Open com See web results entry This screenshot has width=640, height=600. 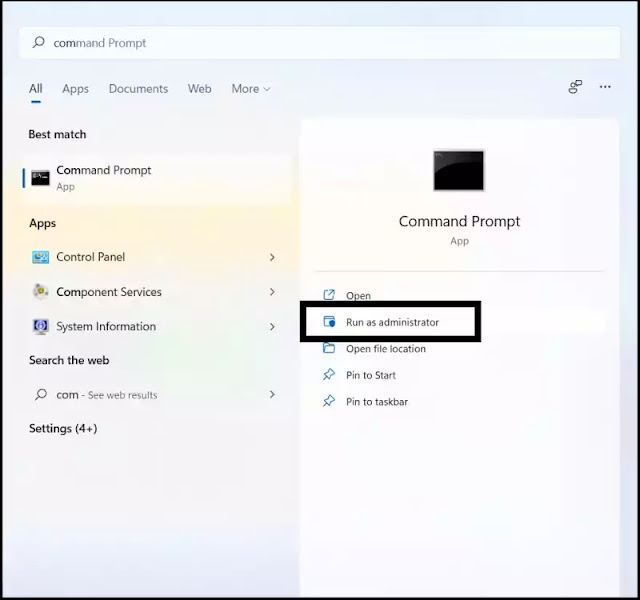point(154,394)
